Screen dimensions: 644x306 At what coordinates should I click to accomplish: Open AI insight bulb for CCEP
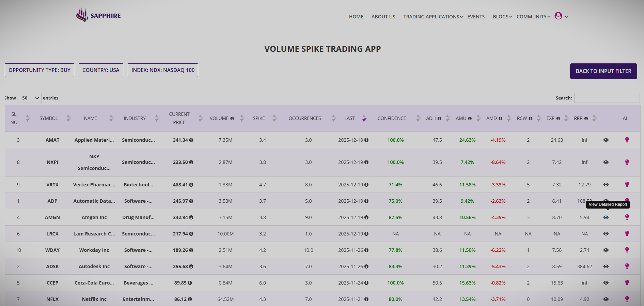pyautogui.click(x=627, y=282)
